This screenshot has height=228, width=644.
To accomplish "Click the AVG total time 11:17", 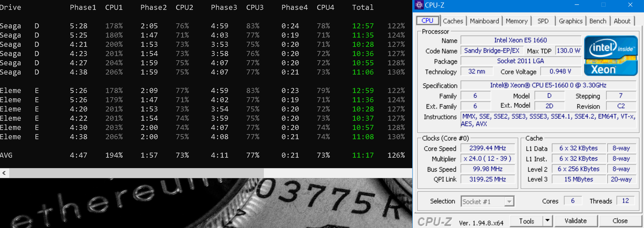I will 363,155.
